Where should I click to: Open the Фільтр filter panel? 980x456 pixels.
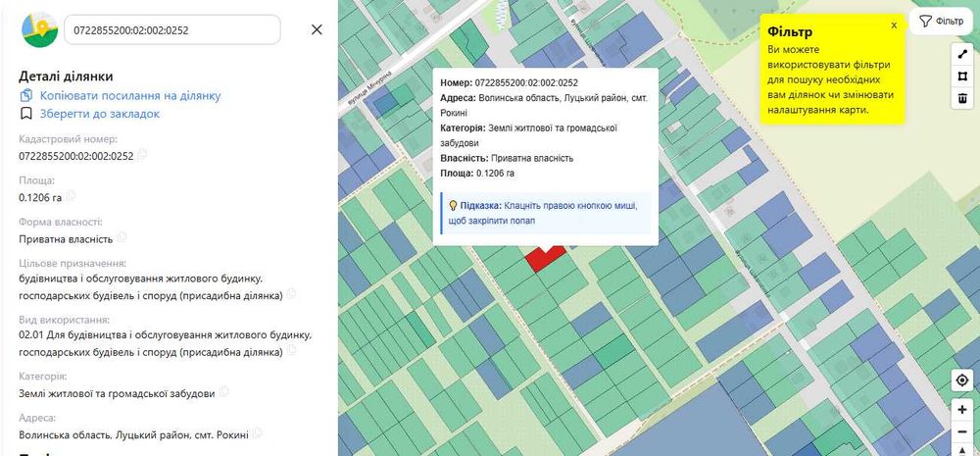pyautogui.click(x=941, y=22)
